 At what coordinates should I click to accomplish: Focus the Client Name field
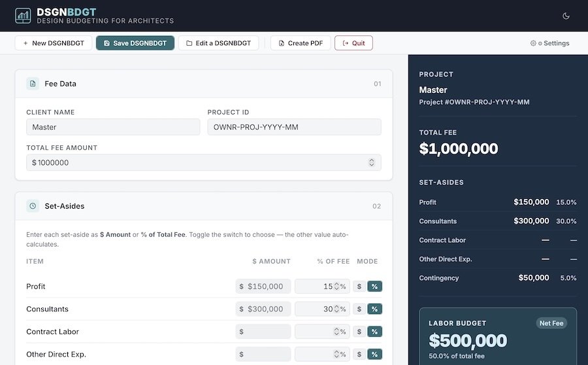pyautogui.click(x=113, y=127)
